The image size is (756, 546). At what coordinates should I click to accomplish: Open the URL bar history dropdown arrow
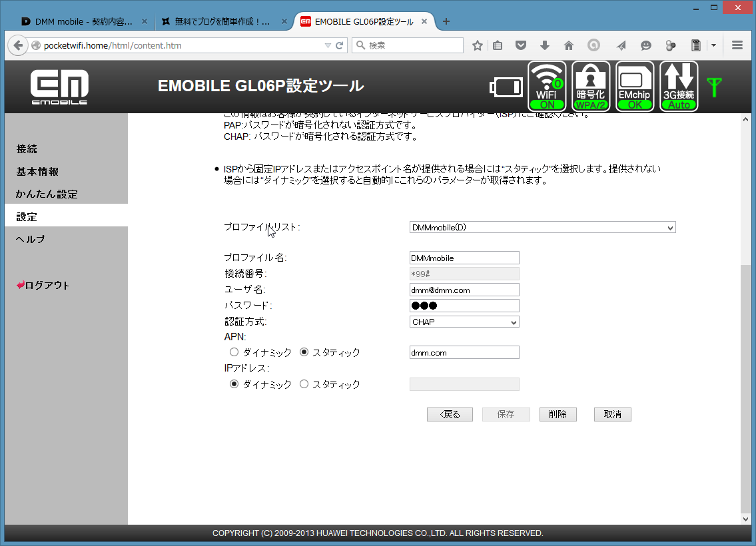click(327, 45)
